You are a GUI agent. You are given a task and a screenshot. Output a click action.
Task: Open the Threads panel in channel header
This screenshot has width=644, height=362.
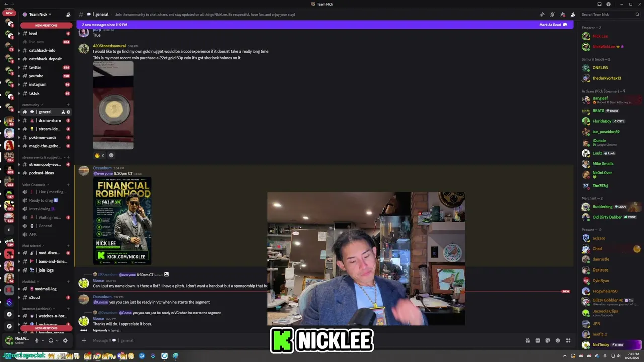pyautogui.click(x=542, y=14)
